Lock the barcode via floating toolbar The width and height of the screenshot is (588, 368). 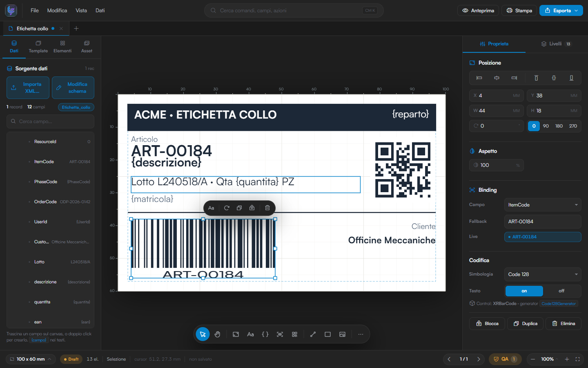(252, 208)
